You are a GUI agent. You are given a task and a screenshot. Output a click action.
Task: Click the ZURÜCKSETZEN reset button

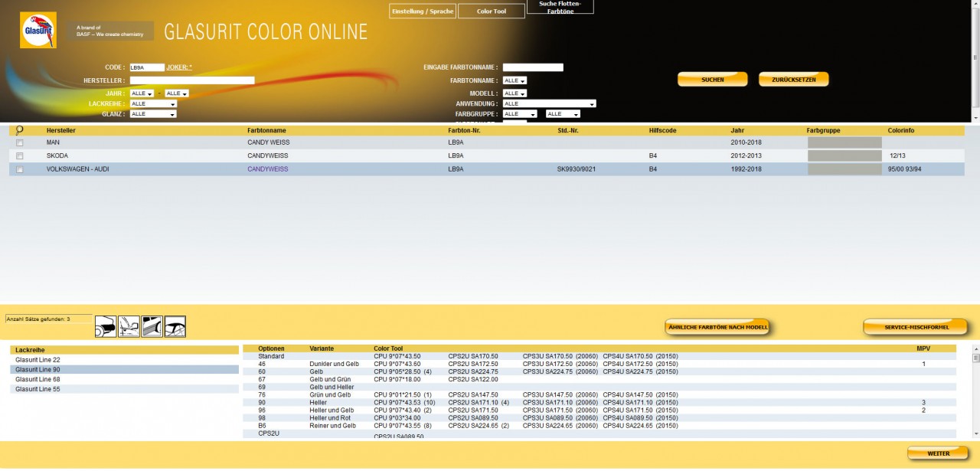pos(794,80)
